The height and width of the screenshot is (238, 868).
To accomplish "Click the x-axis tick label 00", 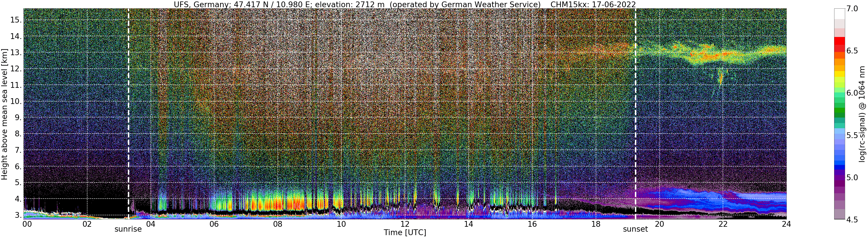I will (27, 224).
